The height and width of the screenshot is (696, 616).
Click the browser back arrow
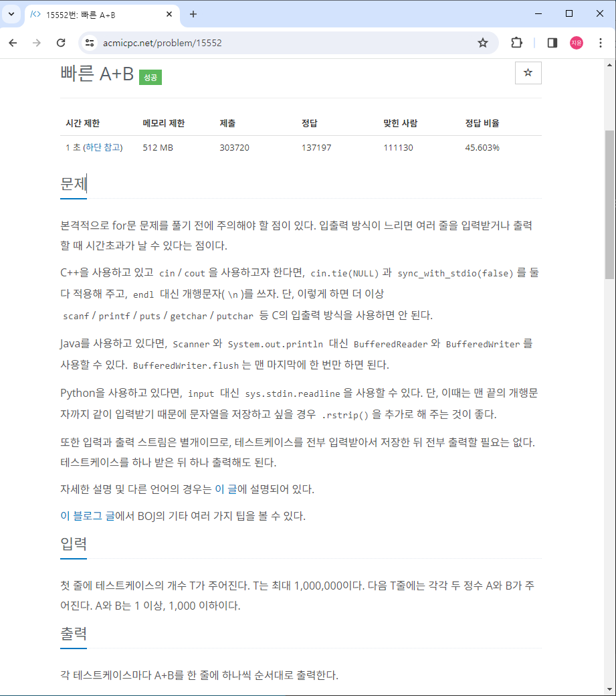(x=12, y=42)
